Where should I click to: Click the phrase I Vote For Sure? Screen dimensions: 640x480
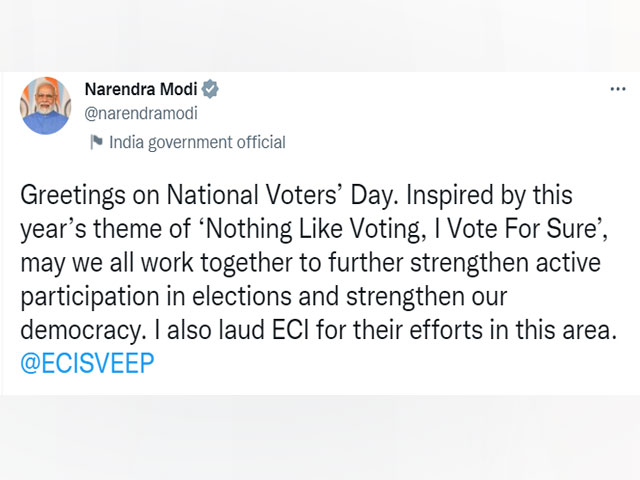[516, 229]
